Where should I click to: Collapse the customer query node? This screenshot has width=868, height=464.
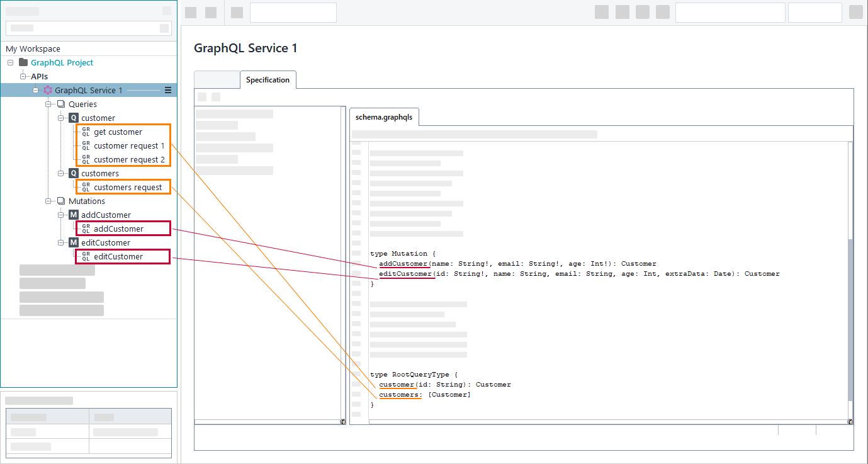coord(60,118)
